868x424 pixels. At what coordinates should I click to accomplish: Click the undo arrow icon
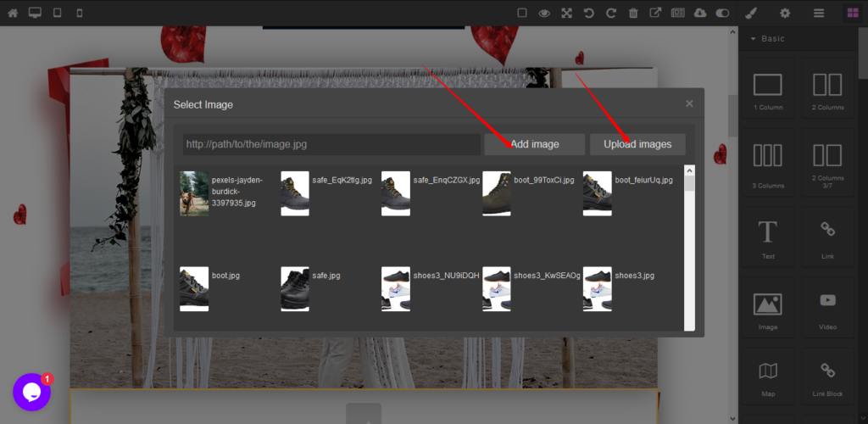click(x=588, y=13)
